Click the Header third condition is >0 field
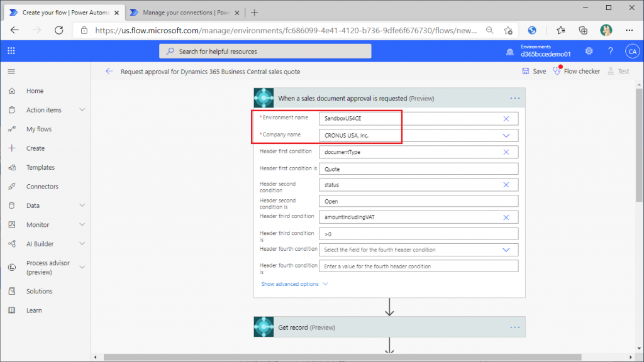This screenshot has width=644, height=362. 418,234
